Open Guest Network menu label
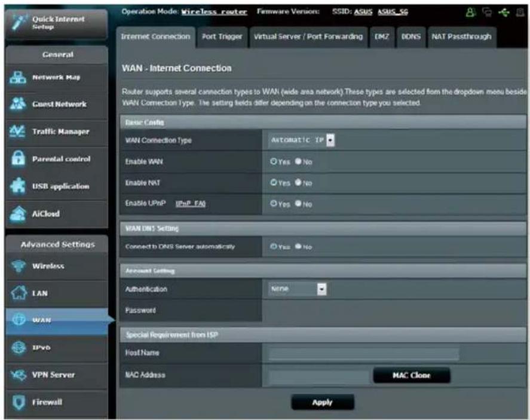 coord(60,104)
